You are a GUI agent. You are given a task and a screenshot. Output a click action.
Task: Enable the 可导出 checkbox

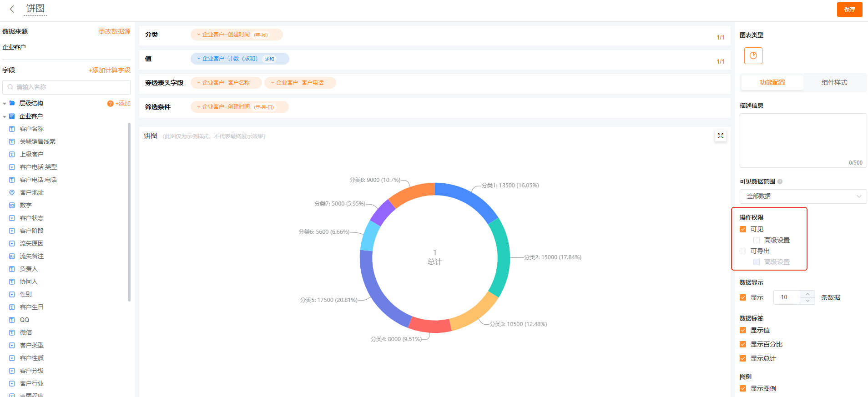743,251
